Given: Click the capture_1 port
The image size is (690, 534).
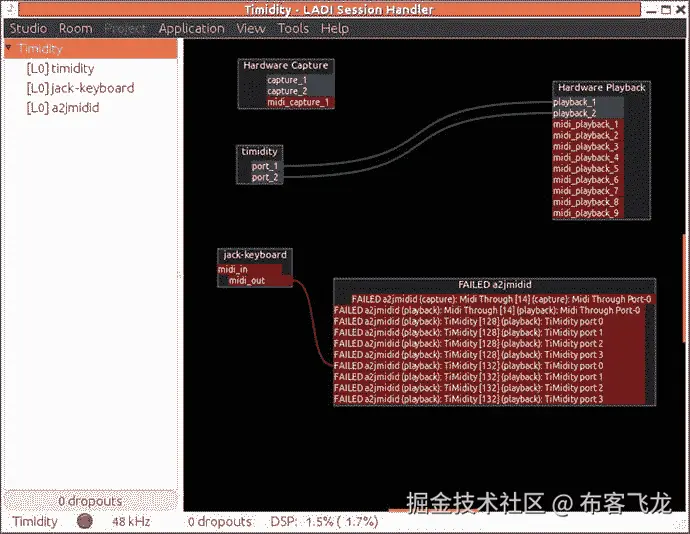Looking at the screenshot, I should [301, 80].
